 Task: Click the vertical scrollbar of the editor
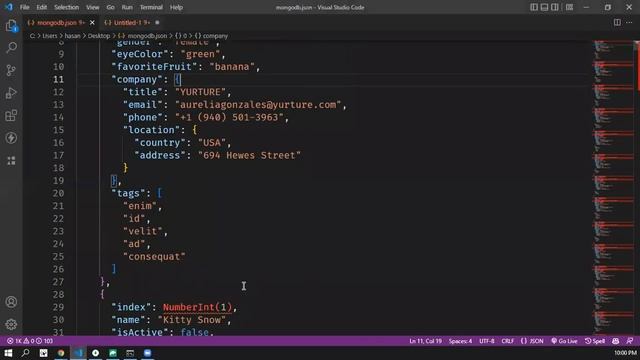(637, 187)
